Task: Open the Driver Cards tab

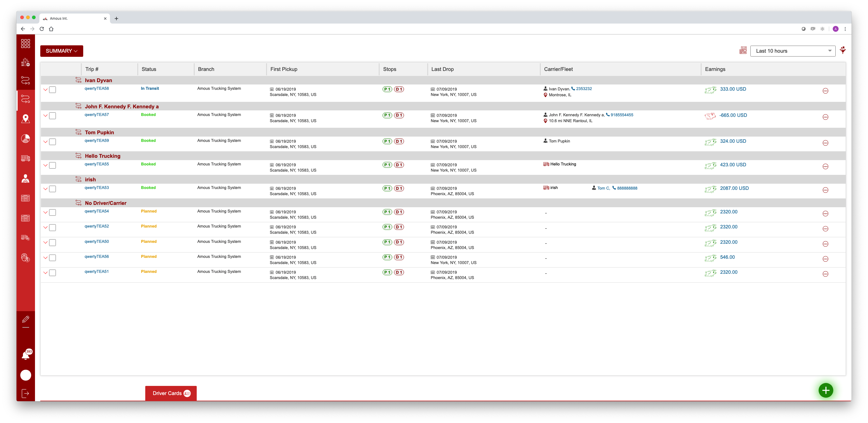Action: point(171,393)
